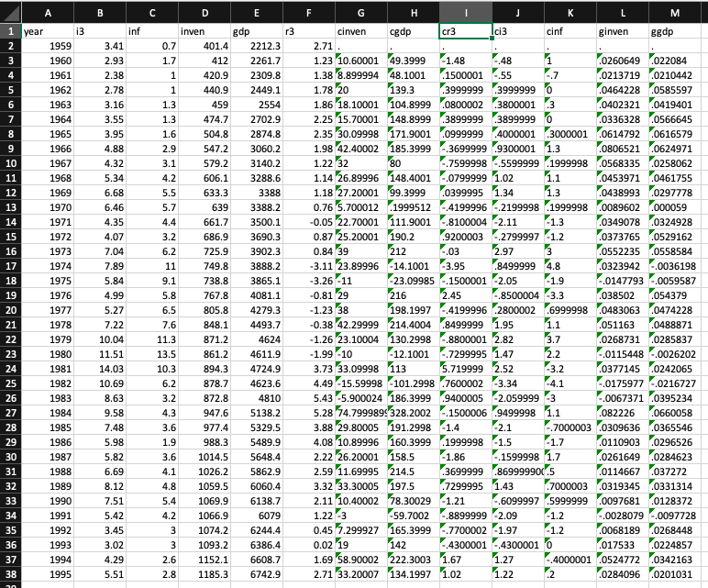Click inven value 1185.3
The width and height of the screenshot is (708, 588).
point(205,574)
